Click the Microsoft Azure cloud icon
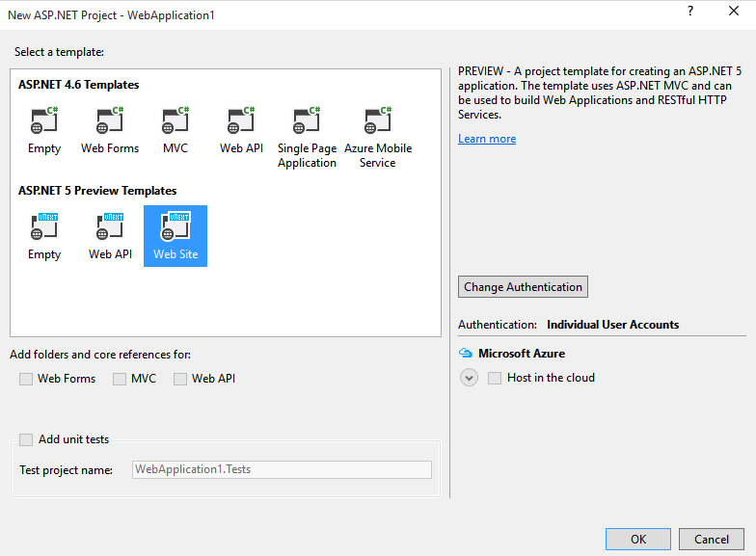The width and height of the screenshot is (756, 556). [466, 354]
